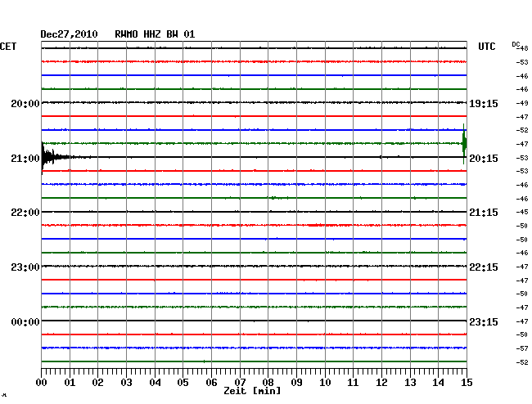Viewport: 532px width, 404px height.
Task: Click the Zeit [min] axis title
Action: click(x=252, y=391)
